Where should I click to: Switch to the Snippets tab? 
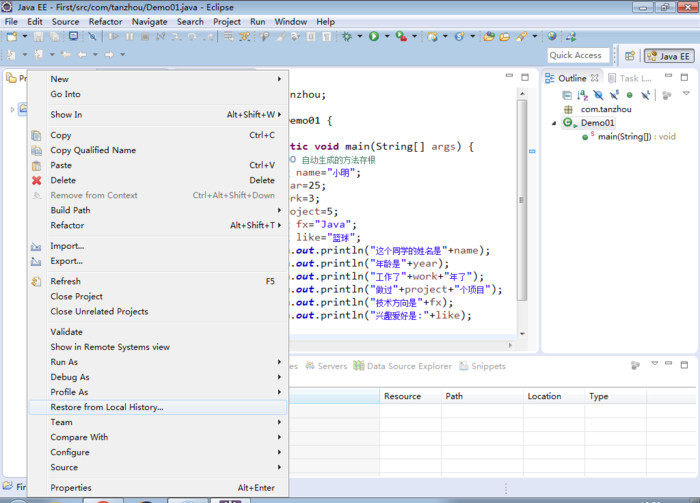[x=483, y=366]
